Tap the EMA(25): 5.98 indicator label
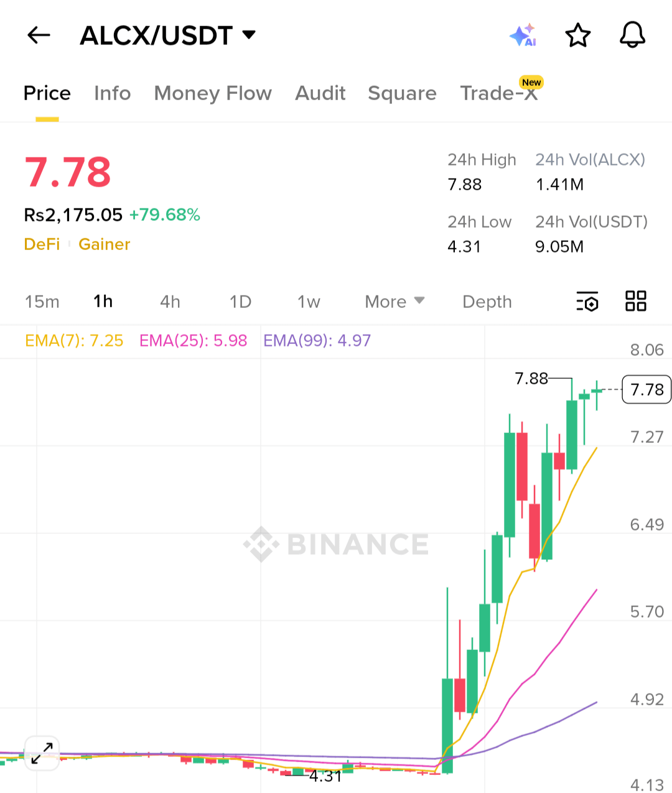Image resolution: width=672 pixels, height=793 pixels. tap(194, 340)
